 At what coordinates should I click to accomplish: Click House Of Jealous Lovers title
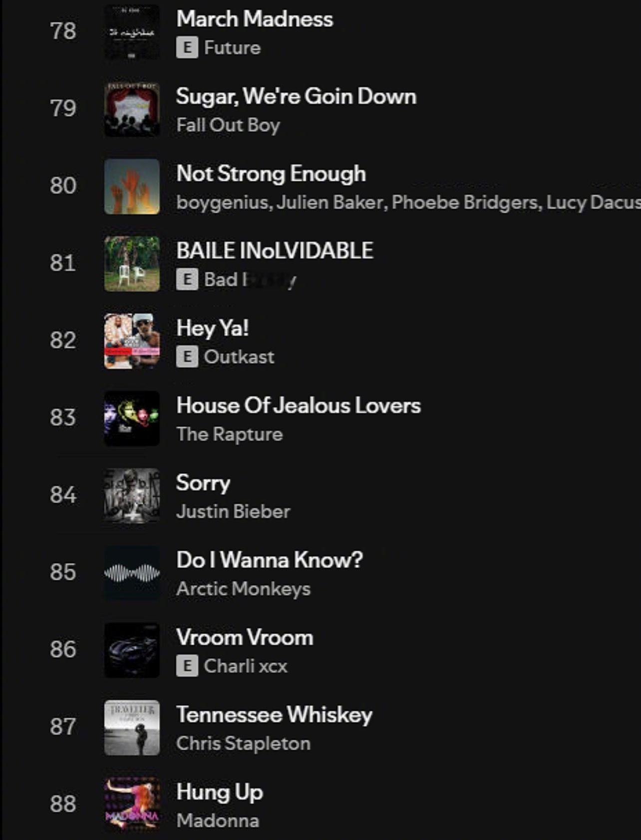click(299, 405)
